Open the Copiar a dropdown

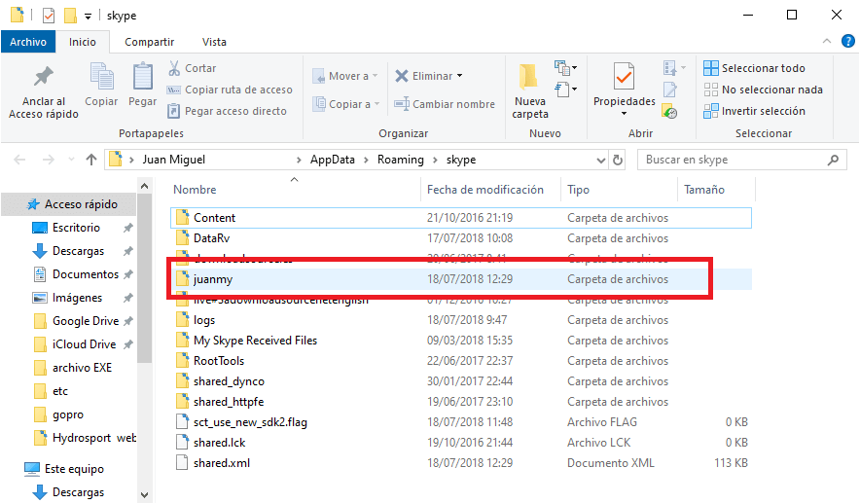(346, 104)
